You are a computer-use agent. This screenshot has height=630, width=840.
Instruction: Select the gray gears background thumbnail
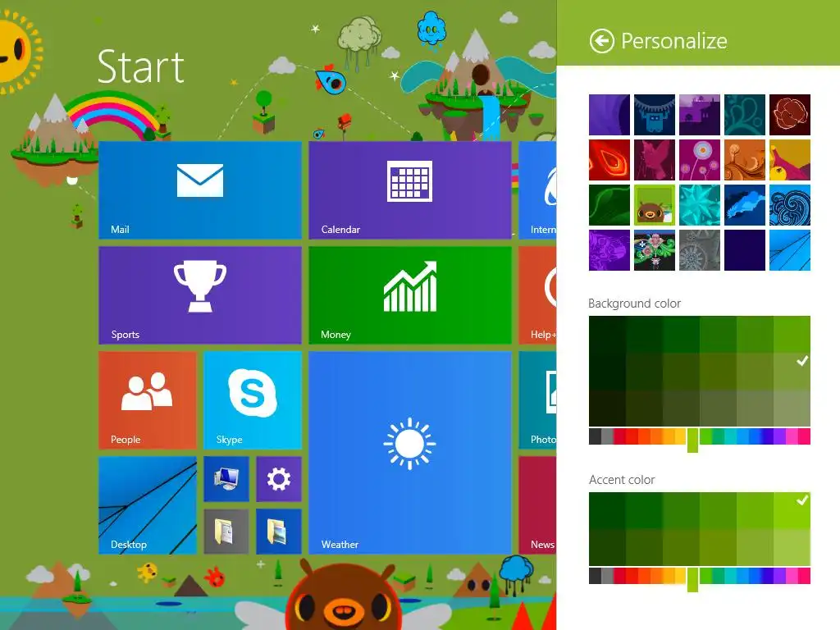700,250
